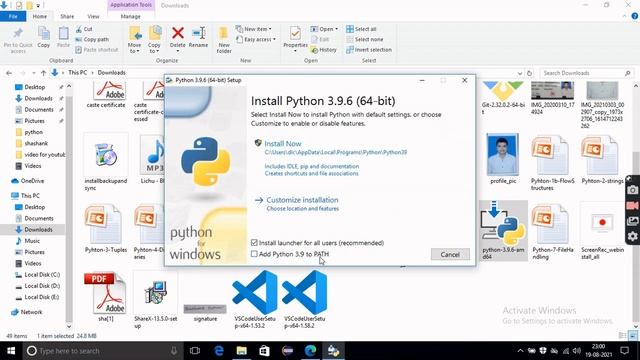640x360 pixels.
Task: Open the notification center icon
Action: pyautogui.click(x=624, y=351)
